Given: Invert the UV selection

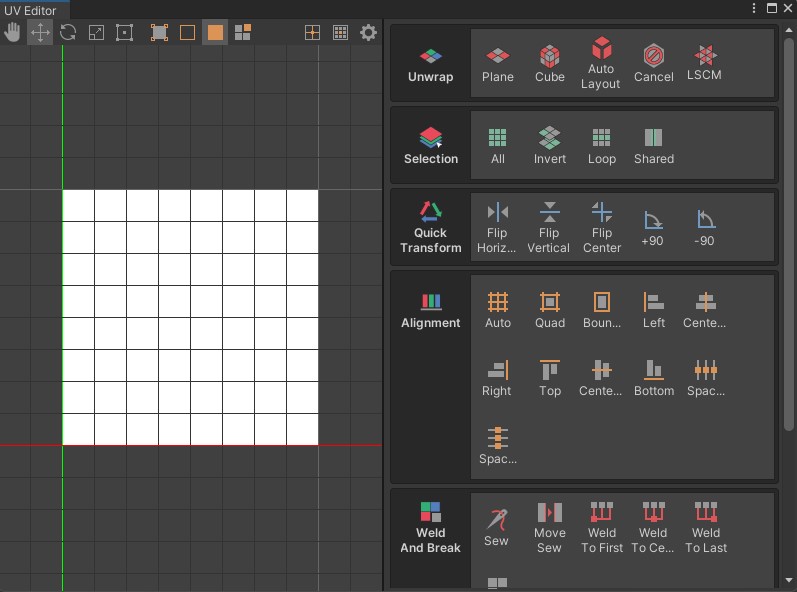Looking at the screenshot, I should 549,146.
